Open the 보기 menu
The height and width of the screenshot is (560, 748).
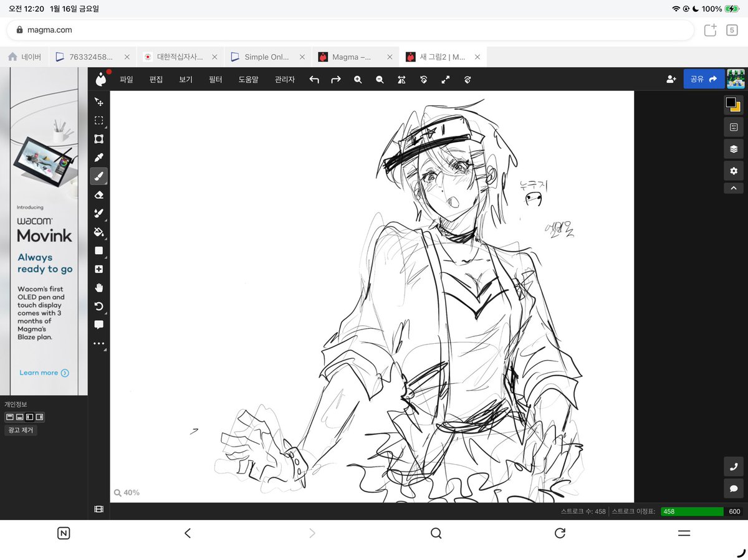pyautogui.click(x=186, y=80)
